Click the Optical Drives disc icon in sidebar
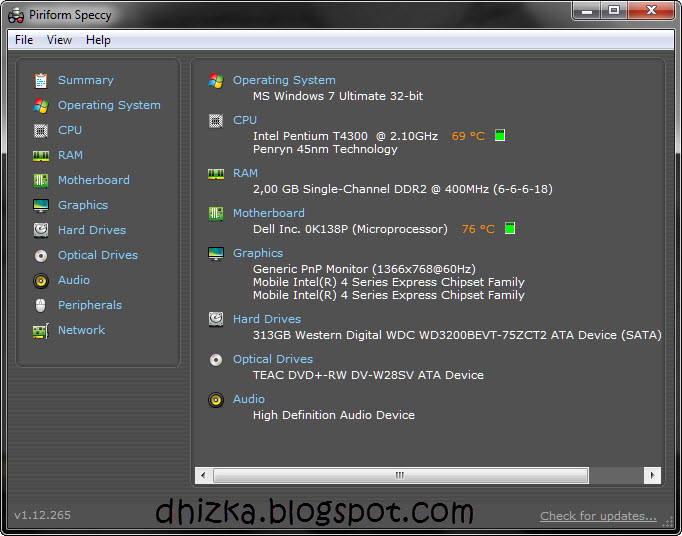 [41, 256]
